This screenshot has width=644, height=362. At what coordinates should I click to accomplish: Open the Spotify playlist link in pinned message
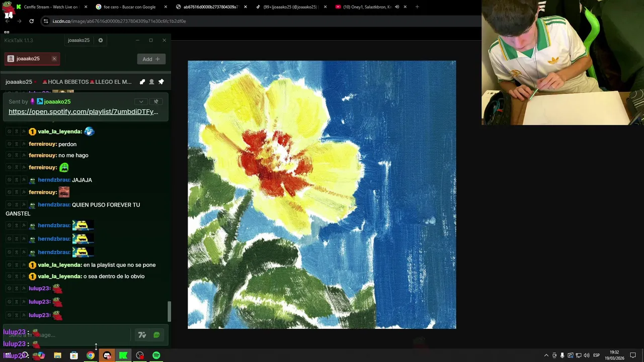click(83, 112)
